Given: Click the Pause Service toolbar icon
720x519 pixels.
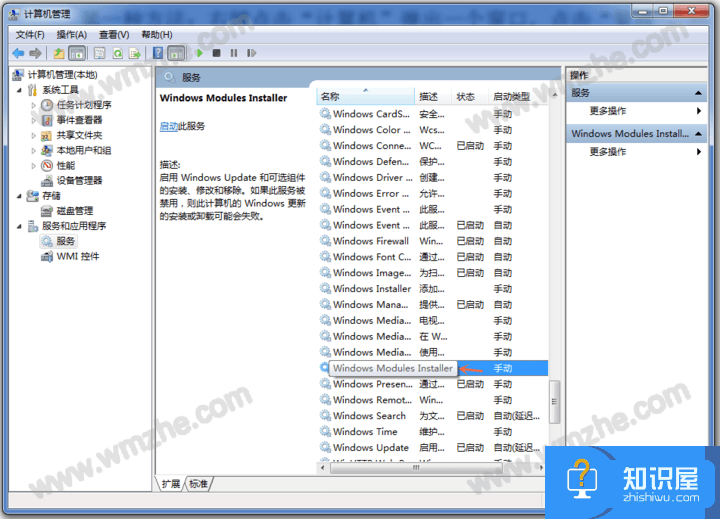Looking at the screenshot, I should point(234,53).
